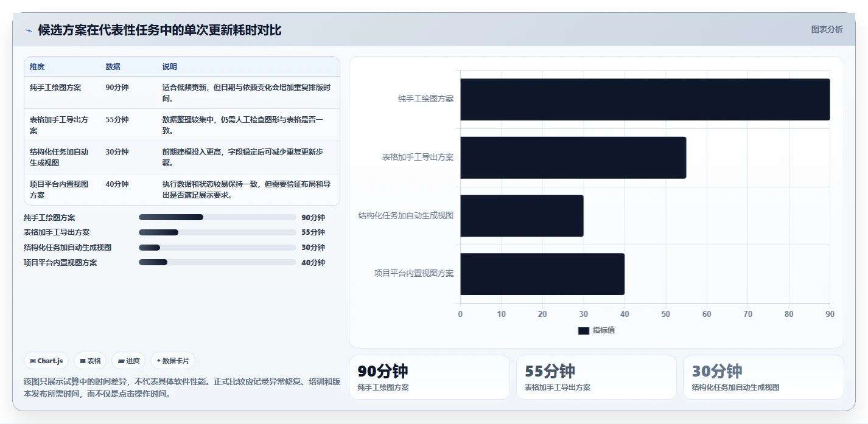Click x-axis tick label 0
Image resolution: width=868 pixels, height=424 pixels.
[x=460, y=314]
